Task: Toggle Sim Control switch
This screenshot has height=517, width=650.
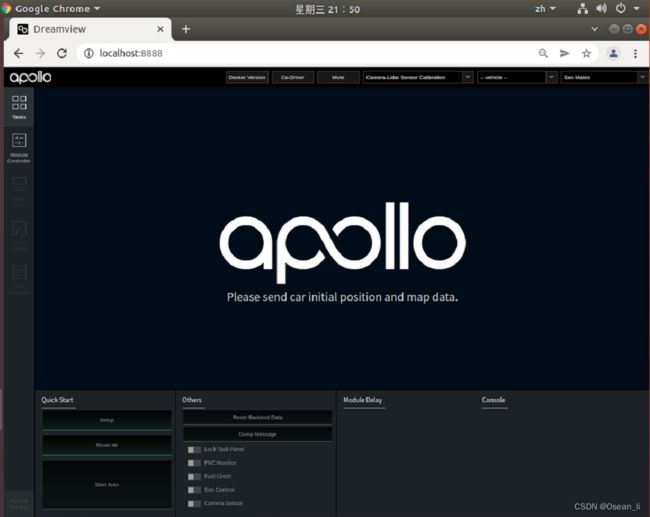Action: point(194,490)
